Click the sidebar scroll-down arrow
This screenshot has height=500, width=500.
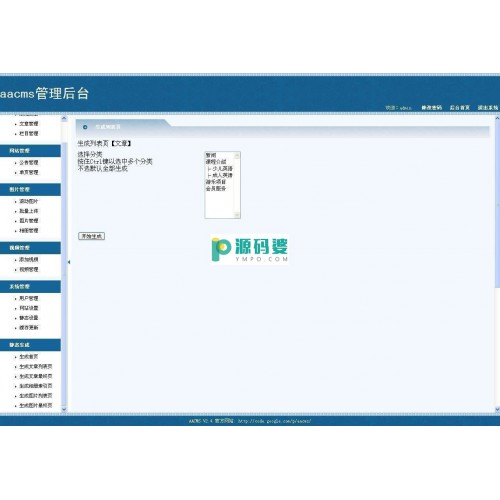pyautogui.click(x=64, y=409)
